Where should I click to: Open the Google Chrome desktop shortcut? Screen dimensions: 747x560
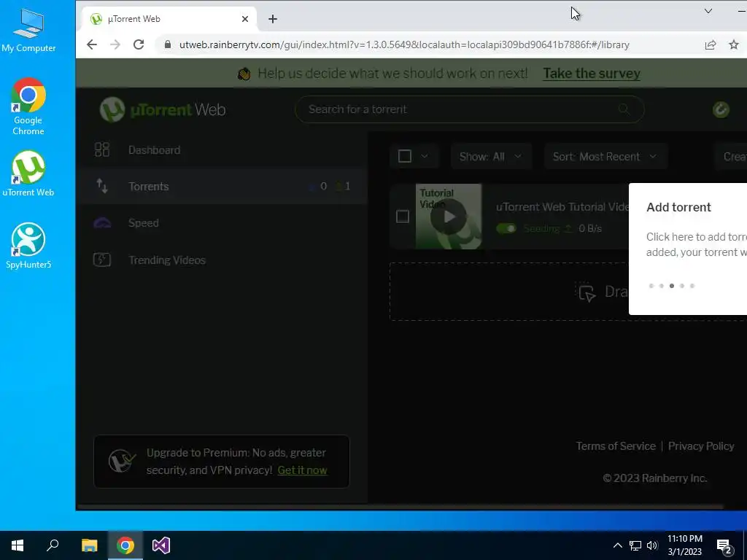pos(28,106)
